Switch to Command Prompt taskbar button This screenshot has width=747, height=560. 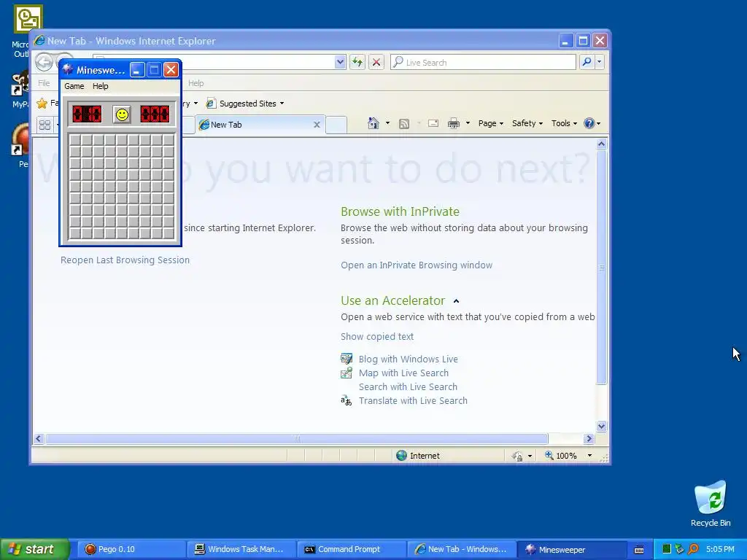point(351,550)
